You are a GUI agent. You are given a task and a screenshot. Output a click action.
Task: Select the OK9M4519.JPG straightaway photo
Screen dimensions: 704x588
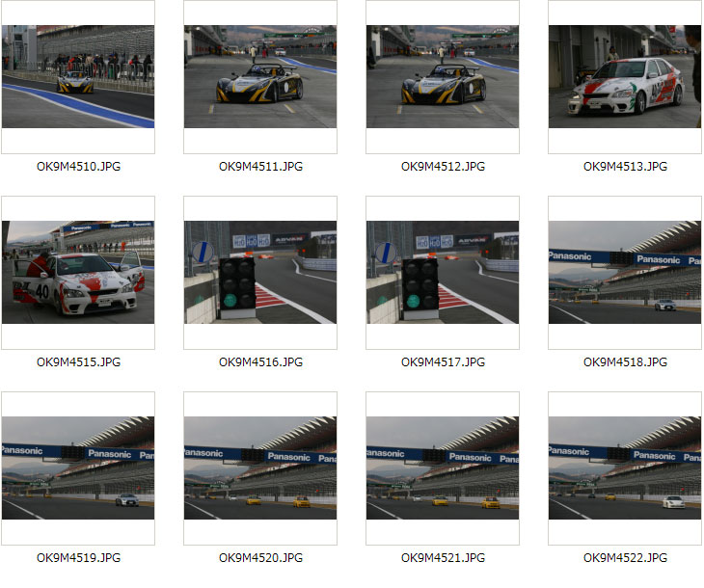click(78, 468)
